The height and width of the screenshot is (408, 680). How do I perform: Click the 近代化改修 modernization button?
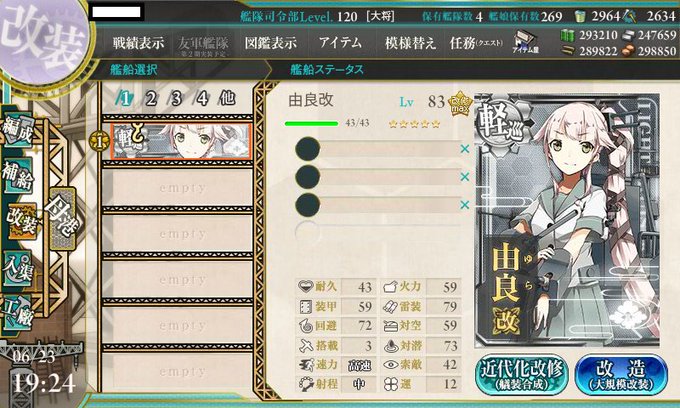coord(522,374)
